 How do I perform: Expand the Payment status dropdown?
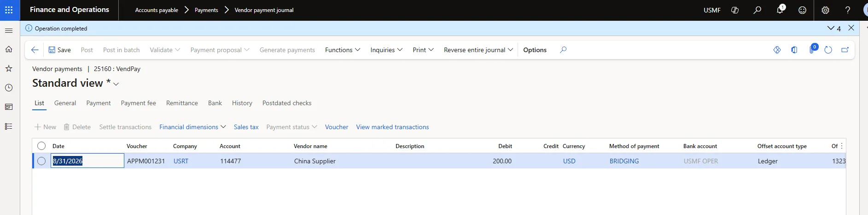291,127
